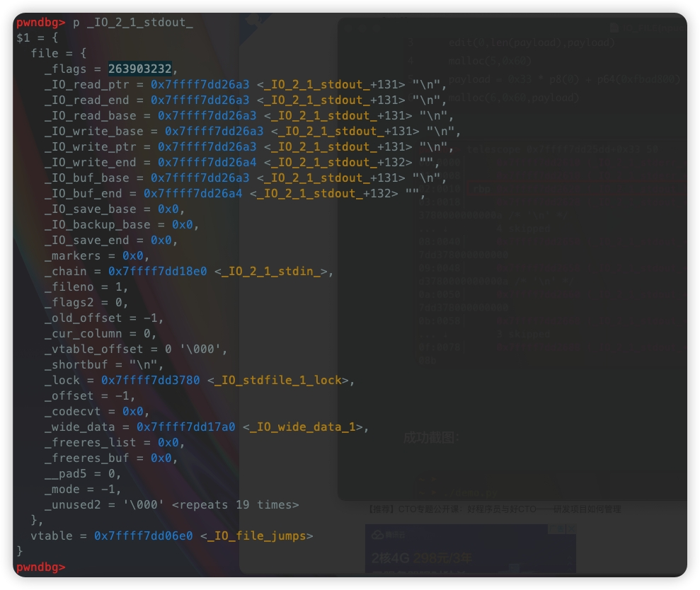Click the 成功截图 heading in background page
This screenshot has width=700, height=590.
pyautogui.click(x=431, y=438)
